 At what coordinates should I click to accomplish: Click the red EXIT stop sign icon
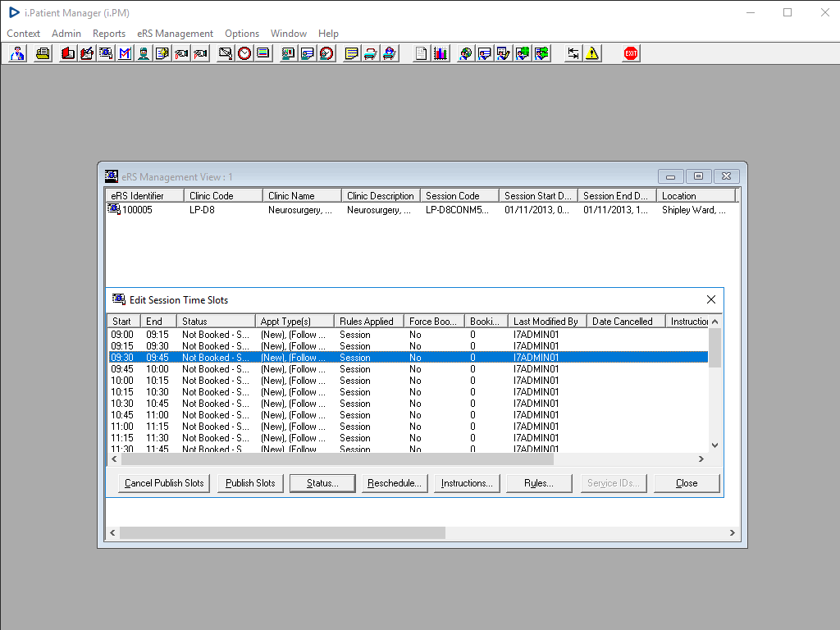pyautogui.click(x=631, y=53)
